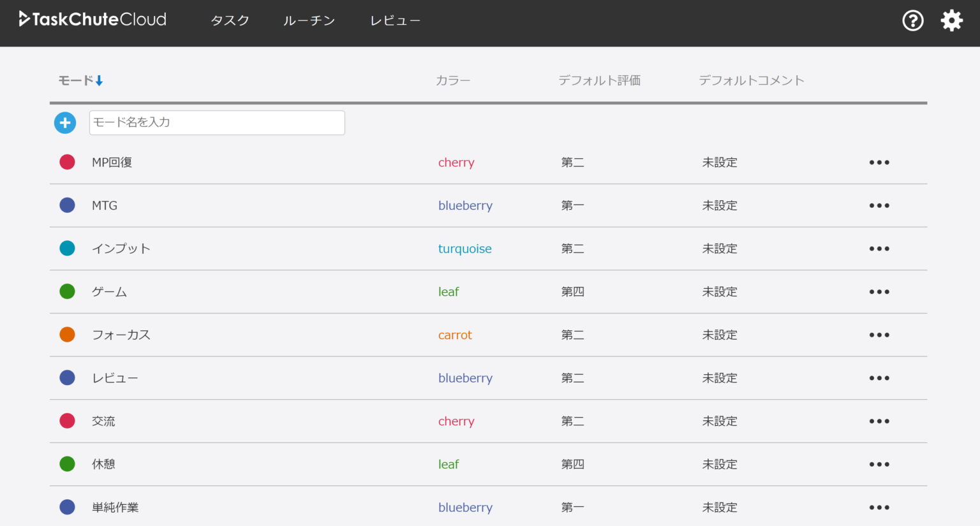Open more options for 単純作業 row
Screen dimensions: 980x526
(879, 508)
